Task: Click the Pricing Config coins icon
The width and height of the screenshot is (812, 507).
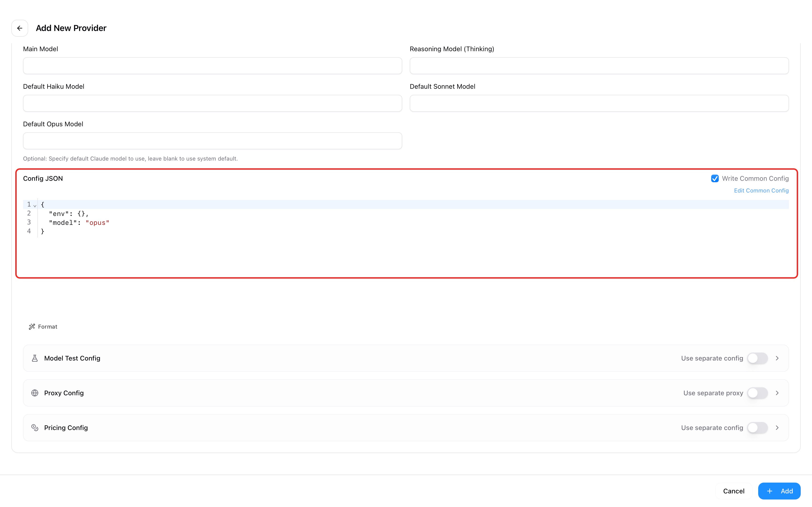Action: [35, 427]
